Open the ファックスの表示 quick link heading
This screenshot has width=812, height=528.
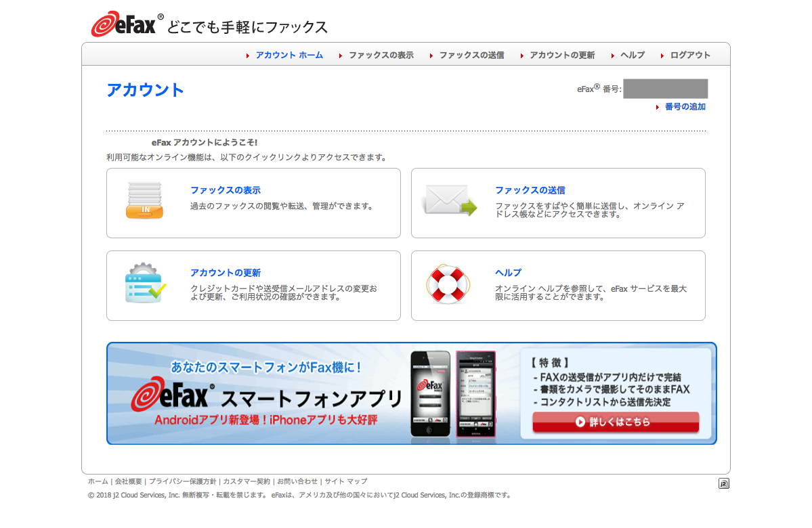(x=226, y=190)
